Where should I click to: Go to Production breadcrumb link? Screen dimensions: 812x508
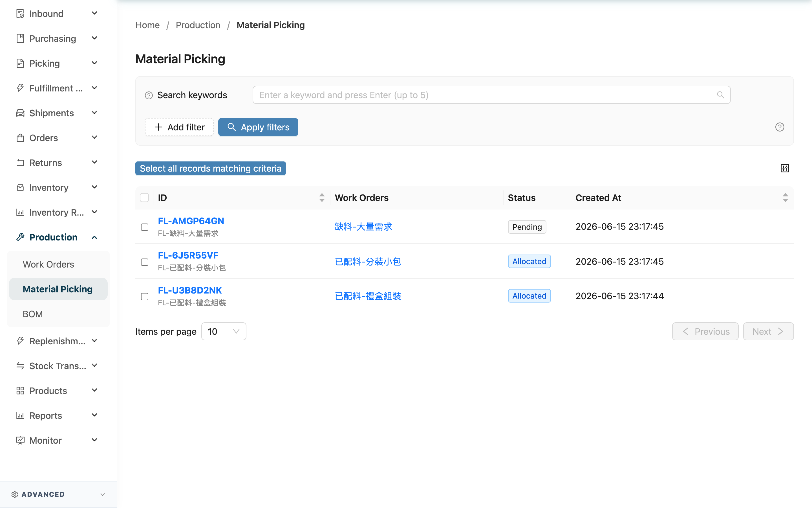(x=198, y=25)
